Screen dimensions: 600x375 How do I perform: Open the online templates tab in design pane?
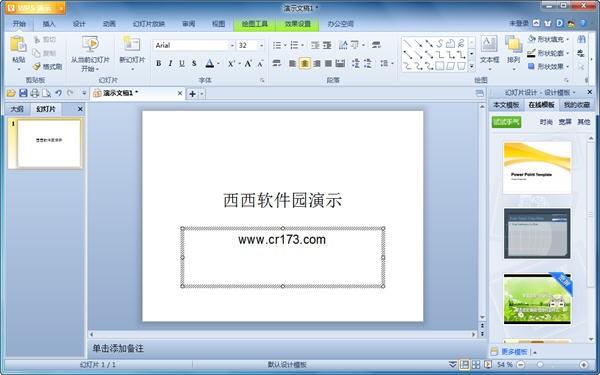[541, 105]
